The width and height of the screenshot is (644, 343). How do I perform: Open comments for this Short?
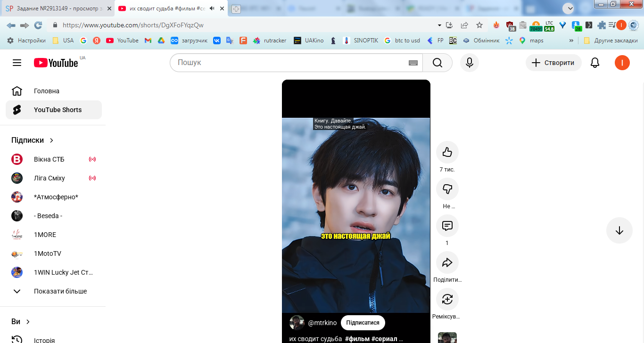coord(447,226)
